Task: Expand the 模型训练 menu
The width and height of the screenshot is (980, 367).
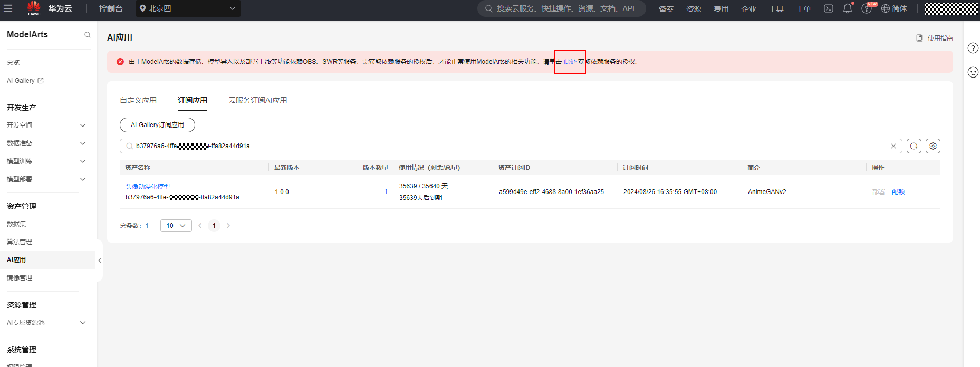Action: [x=46, y=161]
